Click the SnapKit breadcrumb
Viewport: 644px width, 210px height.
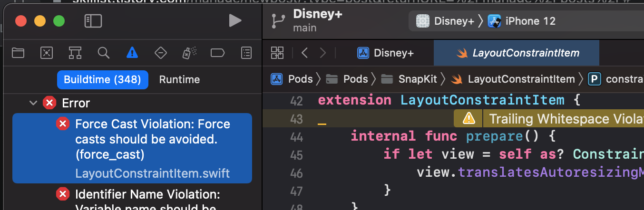click(409, 79)
